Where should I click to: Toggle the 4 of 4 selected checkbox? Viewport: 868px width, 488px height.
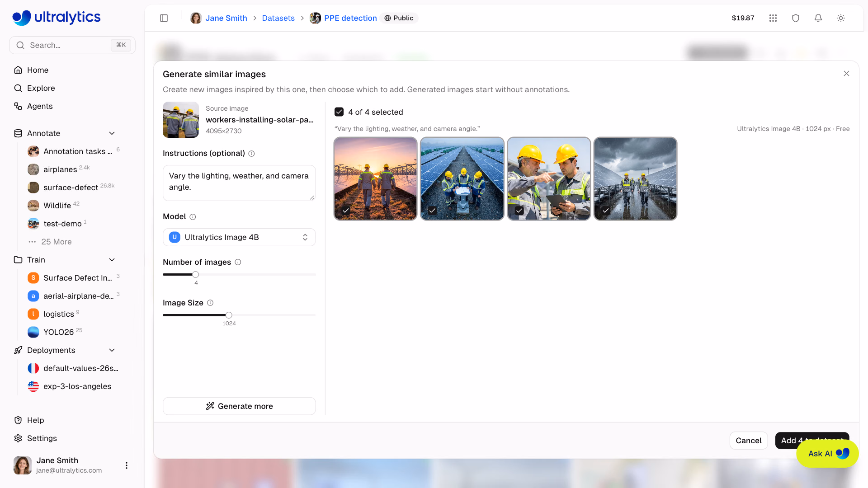tap(339, 112)
